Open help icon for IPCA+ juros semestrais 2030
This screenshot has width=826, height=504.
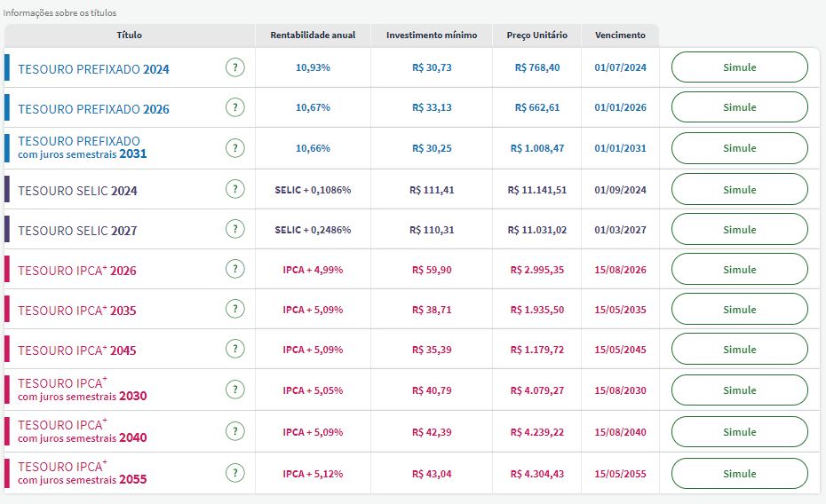point(235,390)
